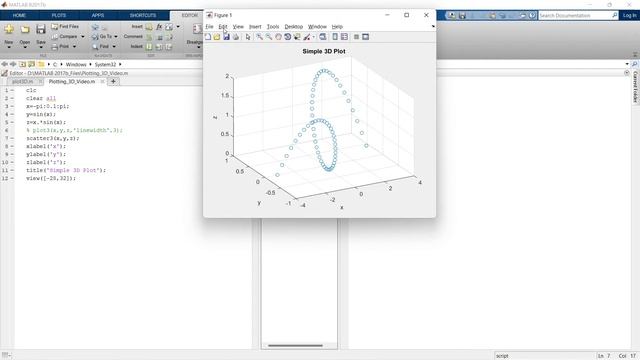Enable Rotate 3D tool
640x360 pixels.
click(287, 37)
